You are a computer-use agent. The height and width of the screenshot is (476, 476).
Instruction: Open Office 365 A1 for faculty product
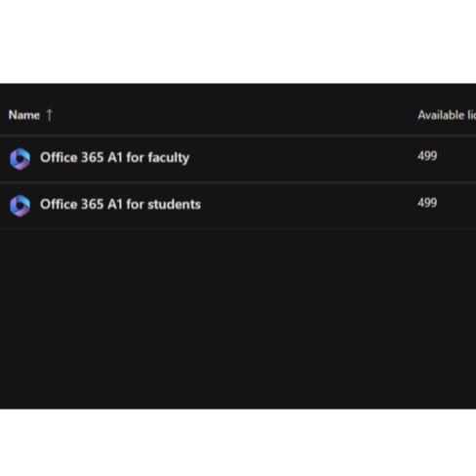tap(114, 158)
